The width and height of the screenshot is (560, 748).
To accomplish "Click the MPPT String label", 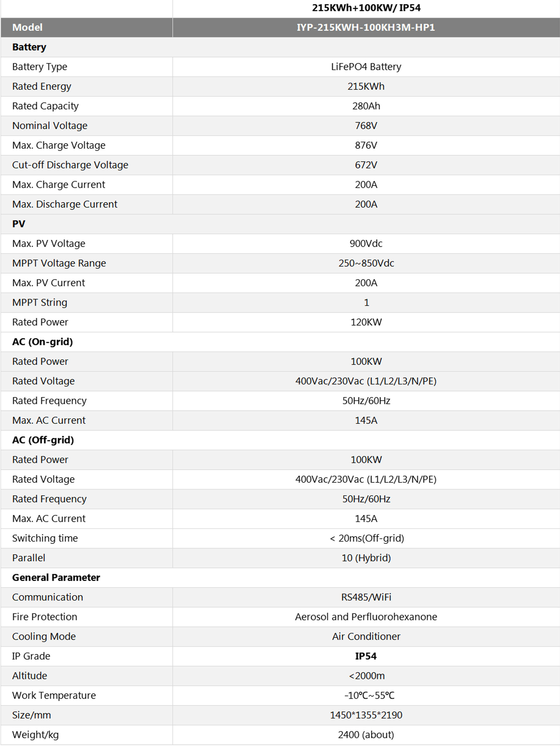I will coord(40,302).
